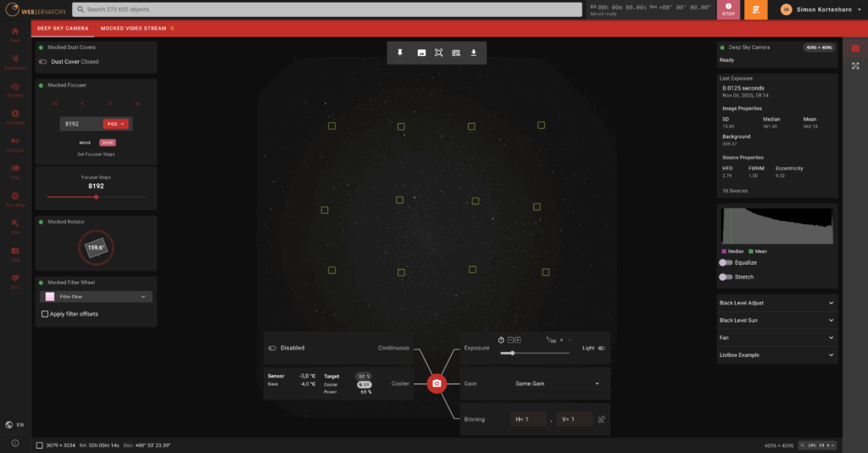The width and height of the screenshot is (868, 453).
Task: Click the download image icon
Action: pos(474,53)
